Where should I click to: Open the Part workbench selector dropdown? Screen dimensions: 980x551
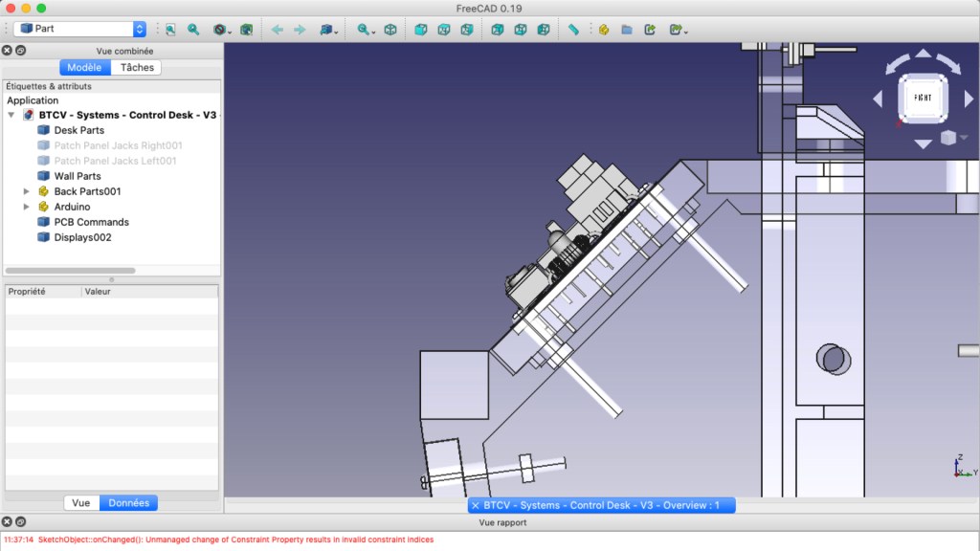tap(80, 29)
